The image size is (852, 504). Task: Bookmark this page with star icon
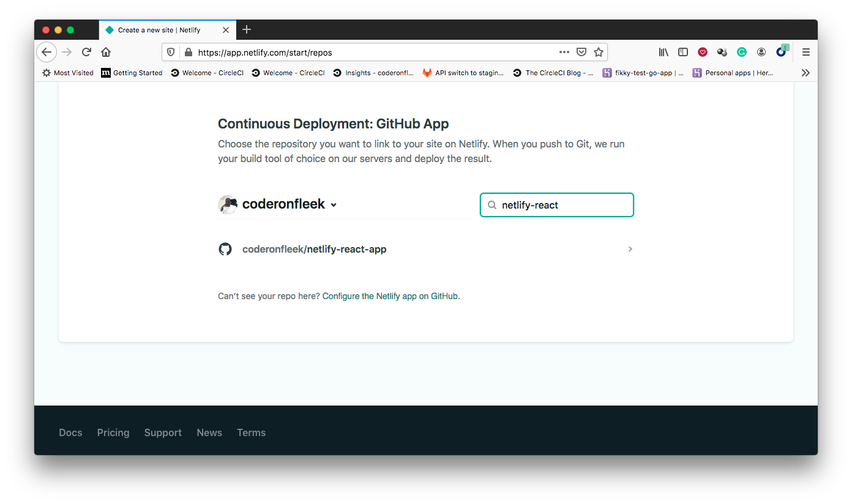pyautogui.click(x=599, y=52)
